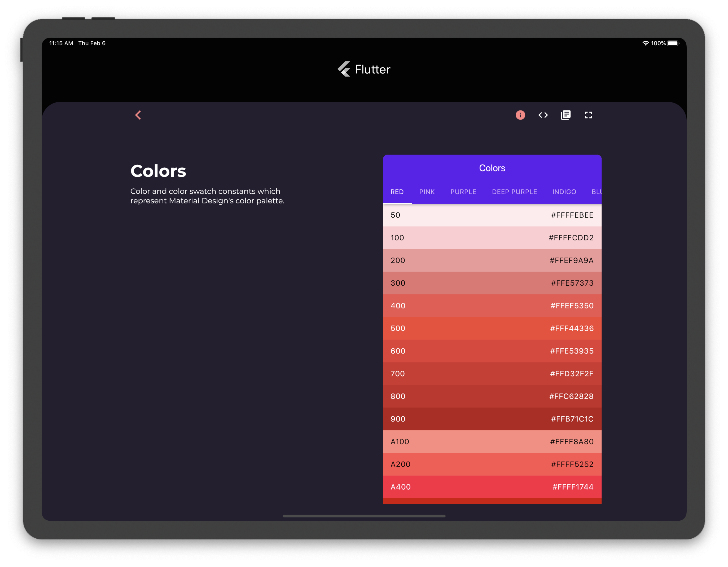
Task: Select the document/notes icon
Action: (565, 114)
